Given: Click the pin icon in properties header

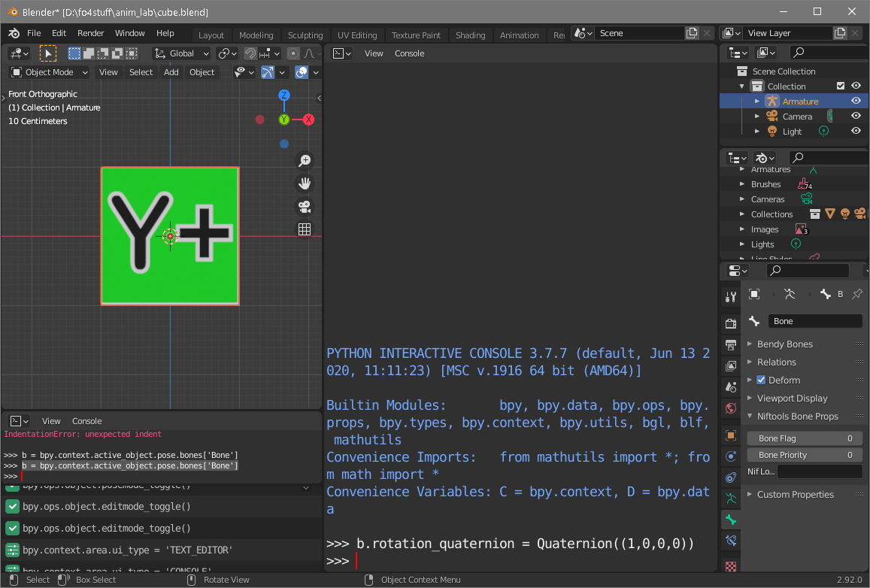Looking at the screenshot, I should (x=857, y=294).
